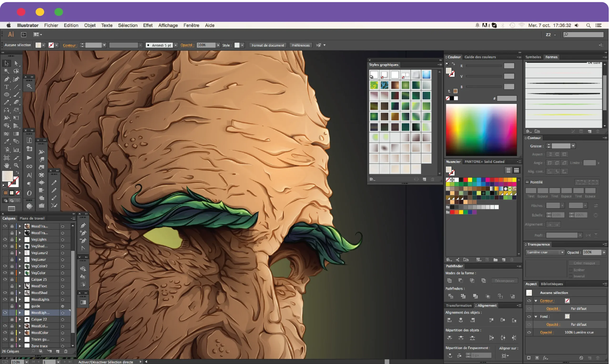Screen dimensions: 610x364
Task: Open the Fenêtre menu
Action: [x=191, y=25]
